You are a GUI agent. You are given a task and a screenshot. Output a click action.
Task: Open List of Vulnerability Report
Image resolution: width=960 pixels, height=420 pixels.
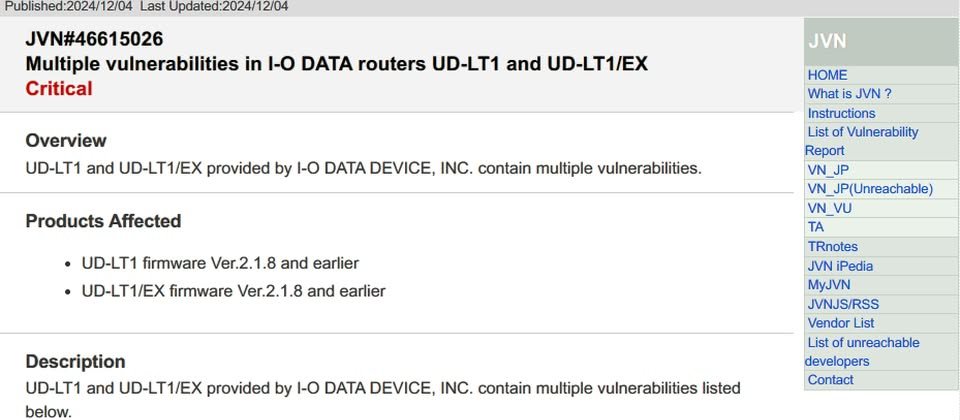click(861, 141)
